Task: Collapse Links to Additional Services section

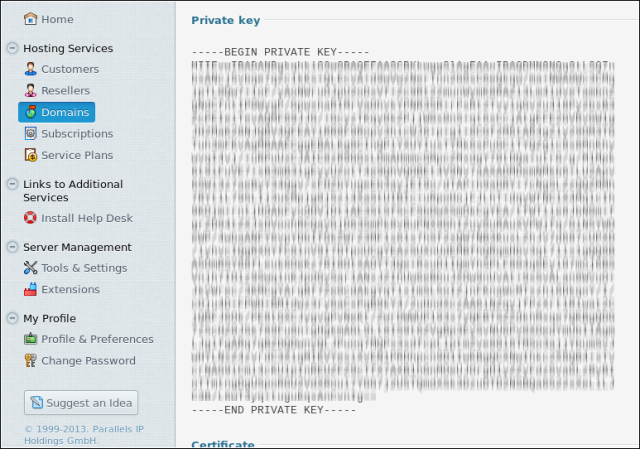Action: coord(12,184)
